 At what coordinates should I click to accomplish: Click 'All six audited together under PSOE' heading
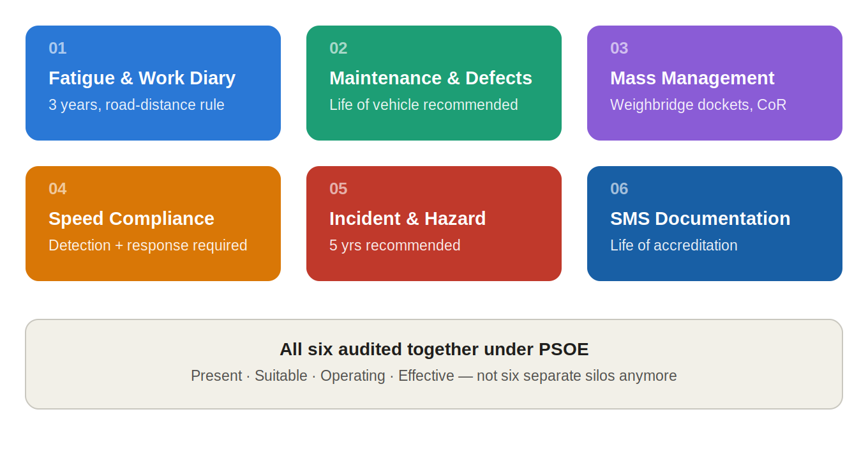click(x=434, y=349)
